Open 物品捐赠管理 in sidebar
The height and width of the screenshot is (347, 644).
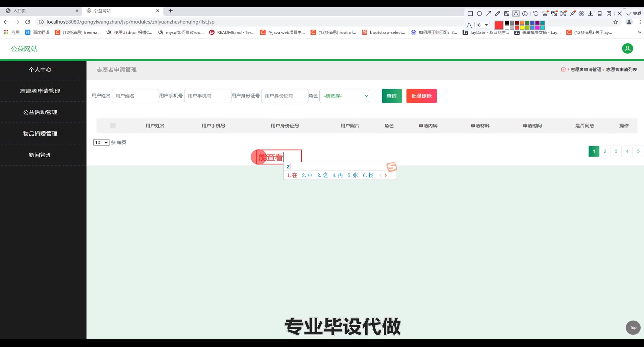(40, 133)
